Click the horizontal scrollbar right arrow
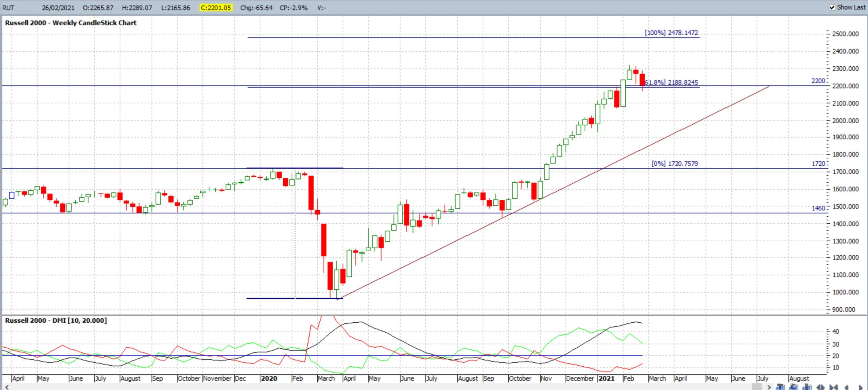Viewport: 868px width, 390px height. [x=769, y=387]
